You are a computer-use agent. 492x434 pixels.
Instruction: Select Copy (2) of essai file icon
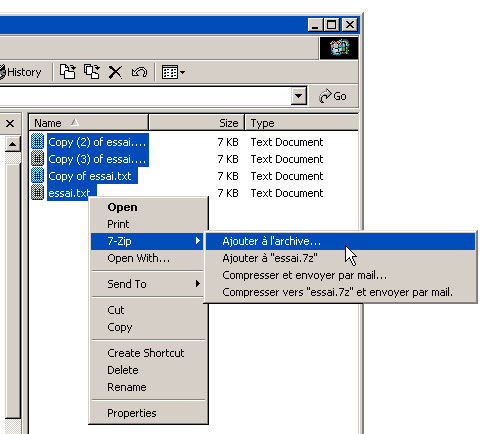(37, 142)
